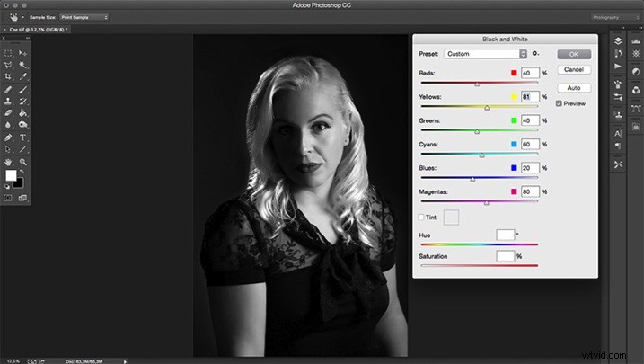Collapse the toolbox with double-arrow
Image resolution: width=644 pixels, height=364 pixels.
click(x=28, y=39)
